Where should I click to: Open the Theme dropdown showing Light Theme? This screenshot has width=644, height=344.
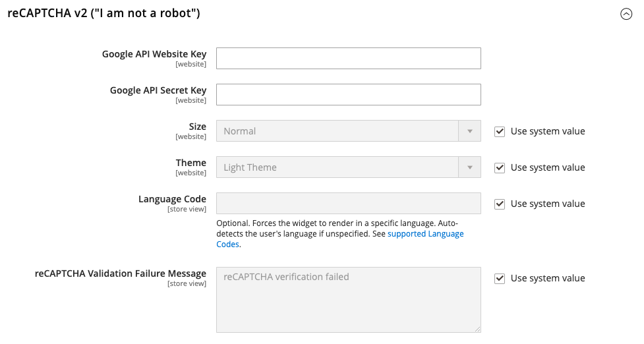coord(348,167)
